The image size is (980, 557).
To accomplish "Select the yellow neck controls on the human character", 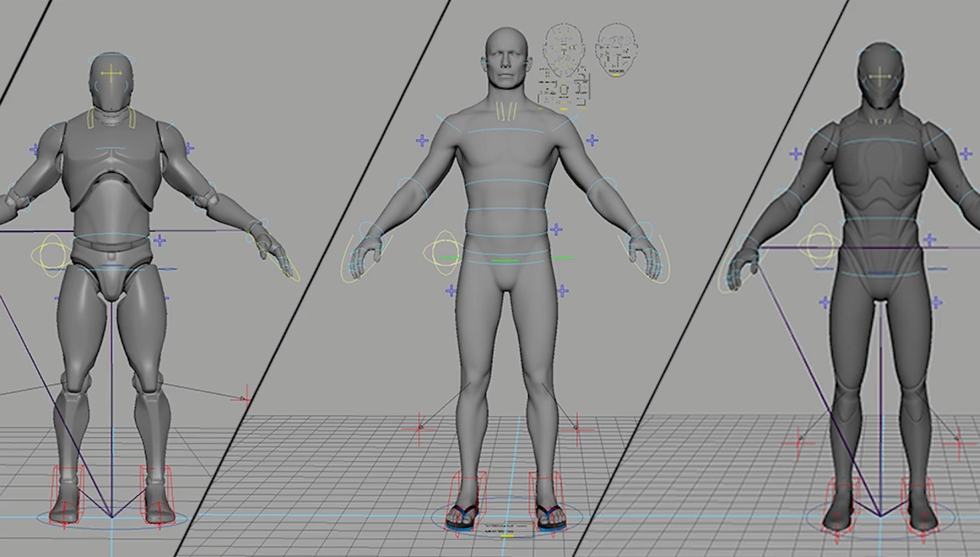I will [x=507, y=112].
